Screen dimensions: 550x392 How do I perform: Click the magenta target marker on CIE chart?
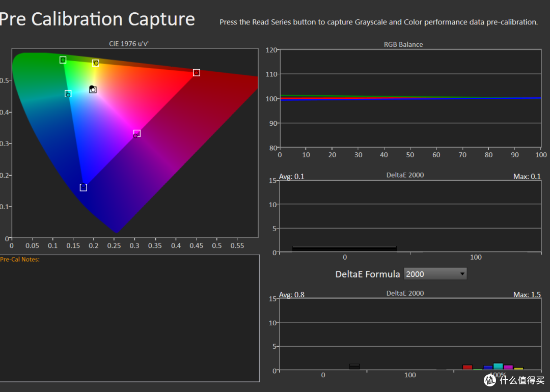(137, 133)
